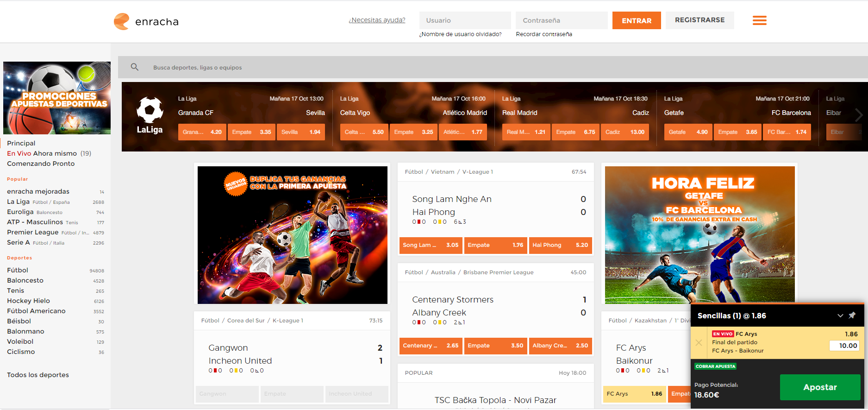The height and width of the screenshot is (410, 868).
Task: Bet on Atlético Madrid at 1.77
Action: point(463,132)
